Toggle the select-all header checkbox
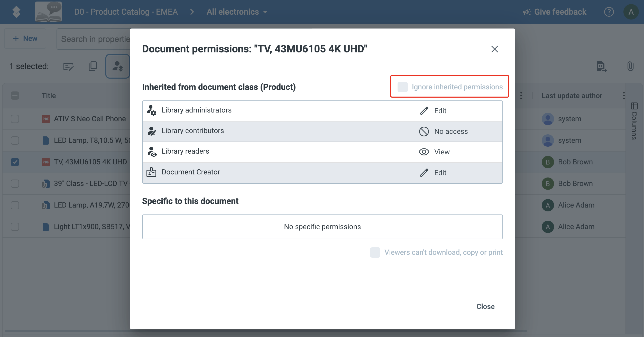The image size is (644, 337). (x=15, y=96)
